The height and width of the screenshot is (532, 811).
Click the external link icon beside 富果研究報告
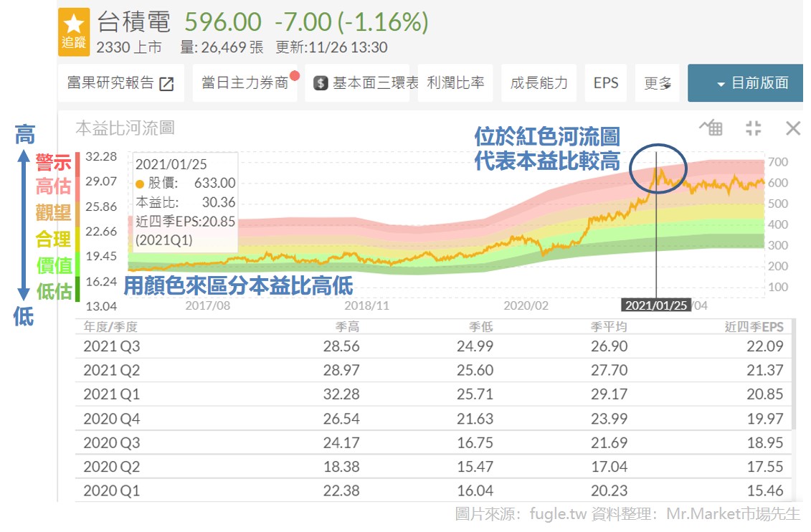166,83
